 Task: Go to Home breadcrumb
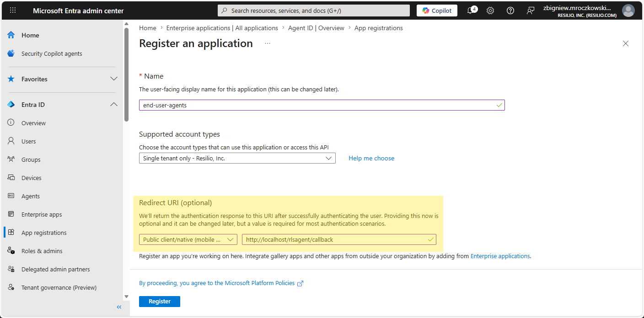click(148, 28)
